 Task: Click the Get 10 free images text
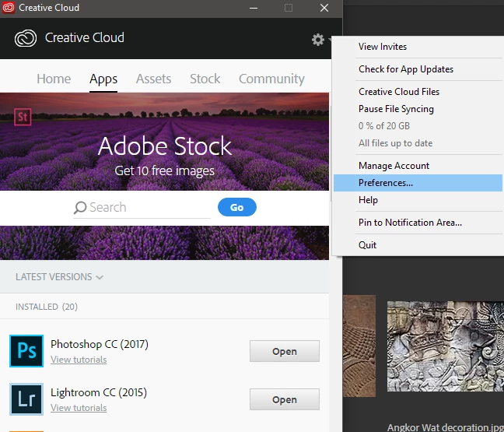coord(165,170)
